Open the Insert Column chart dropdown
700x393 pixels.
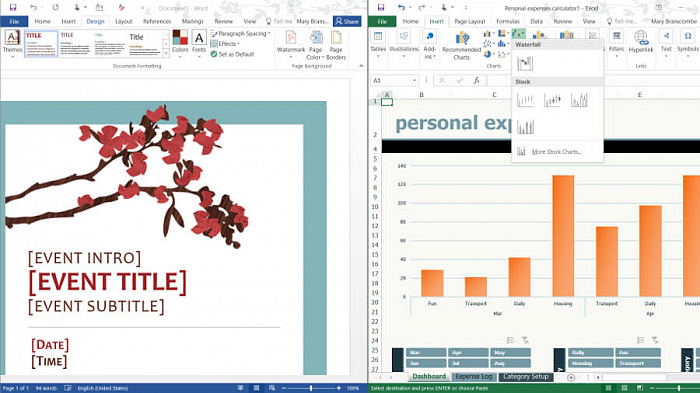pyautogui.click(x=489, y=33)
